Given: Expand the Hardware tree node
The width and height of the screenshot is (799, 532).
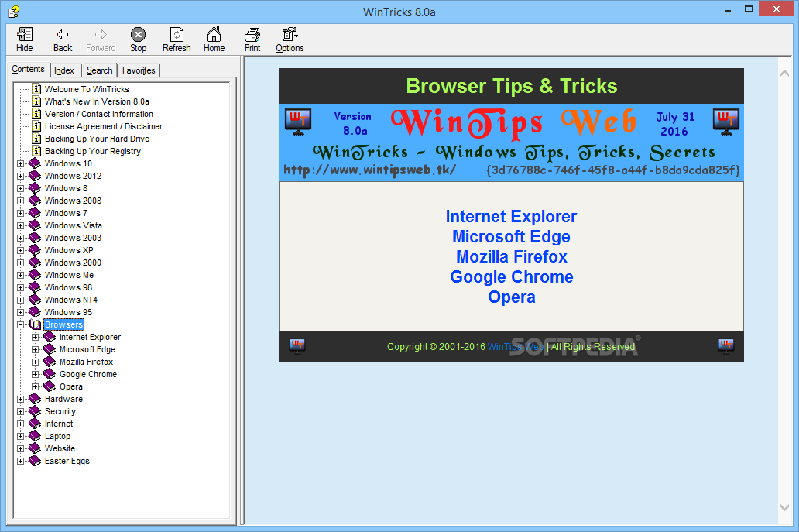Looking at the screenshot, I should click(x=20, y=399).
